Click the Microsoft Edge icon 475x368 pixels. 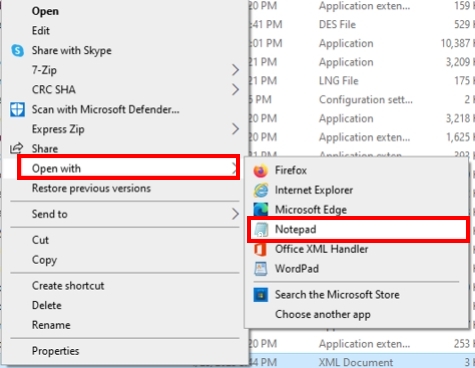point(260,210)
